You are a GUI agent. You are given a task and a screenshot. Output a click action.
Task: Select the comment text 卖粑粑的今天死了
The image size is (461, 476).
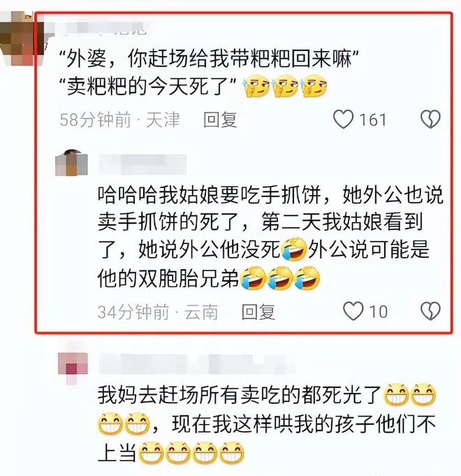(149, 87)
